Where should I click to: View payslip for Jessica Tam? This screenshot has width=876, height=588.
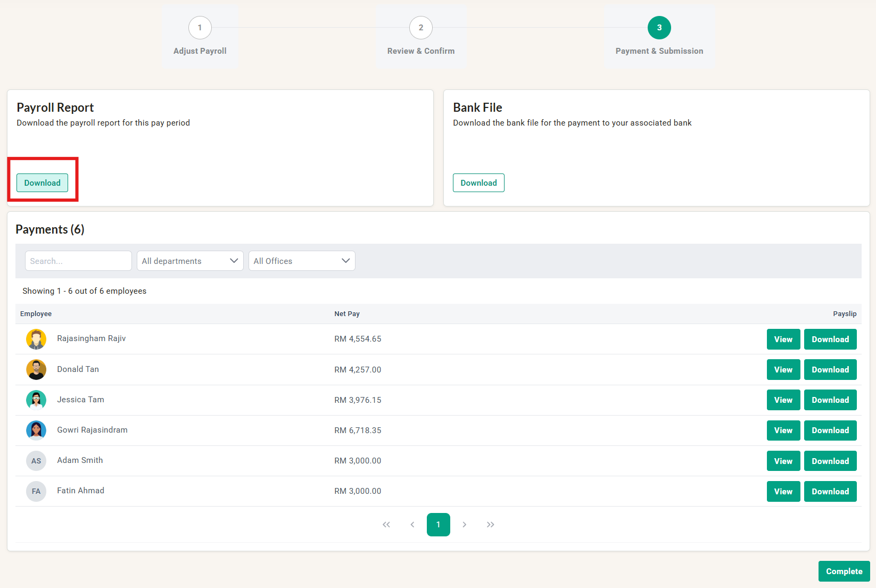783,400
